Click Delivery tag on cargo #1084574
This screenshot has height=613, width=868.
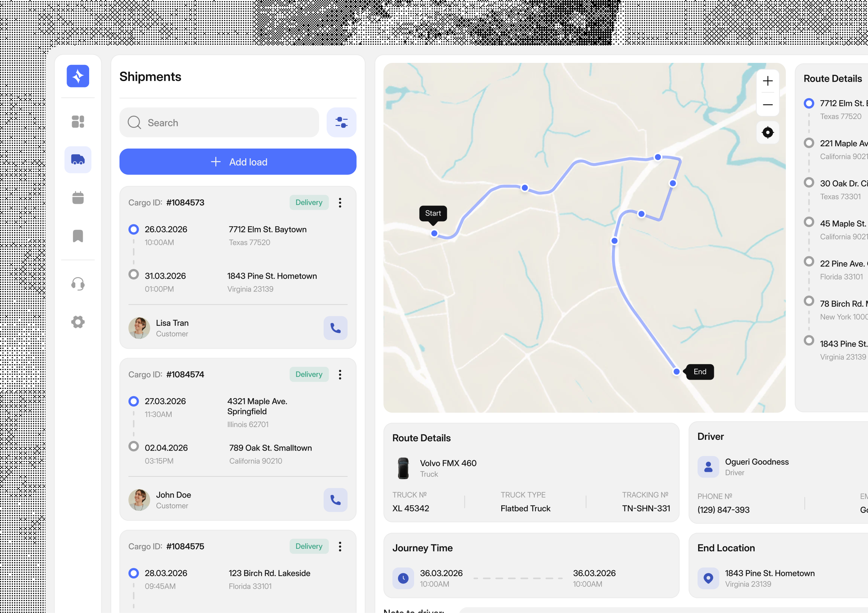309,375
